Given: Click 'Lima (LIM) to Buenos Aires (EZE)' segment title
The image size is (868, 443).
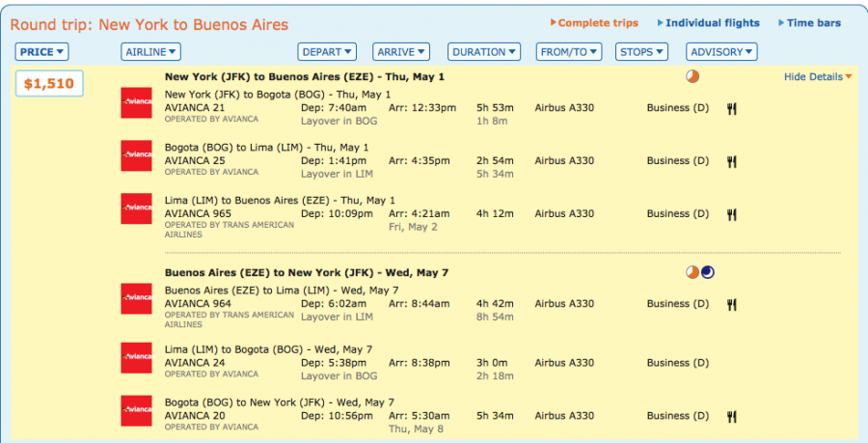Looking at the screenshot, I should [280, 201].
